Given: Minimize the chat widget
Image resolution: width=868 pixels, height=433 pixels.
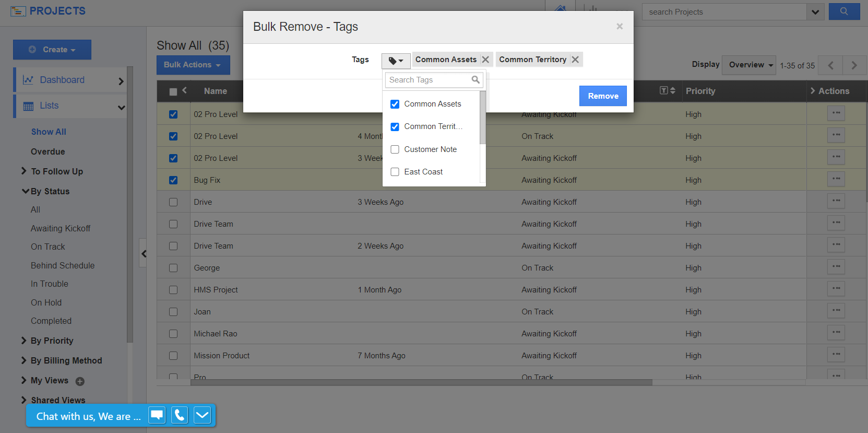Looking at the screenshot, I should point(202,415).
